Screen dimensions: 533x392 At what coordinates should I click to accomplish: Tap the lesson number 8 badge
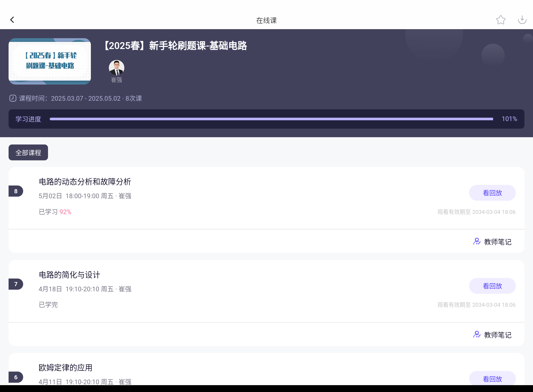pos(16,191)
